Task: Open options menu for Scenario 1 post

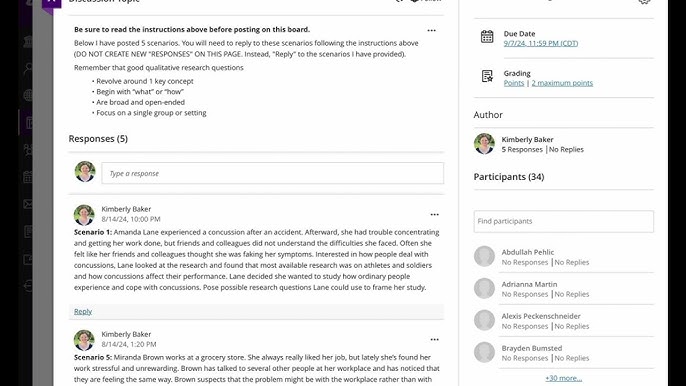Action: [434, 214]
